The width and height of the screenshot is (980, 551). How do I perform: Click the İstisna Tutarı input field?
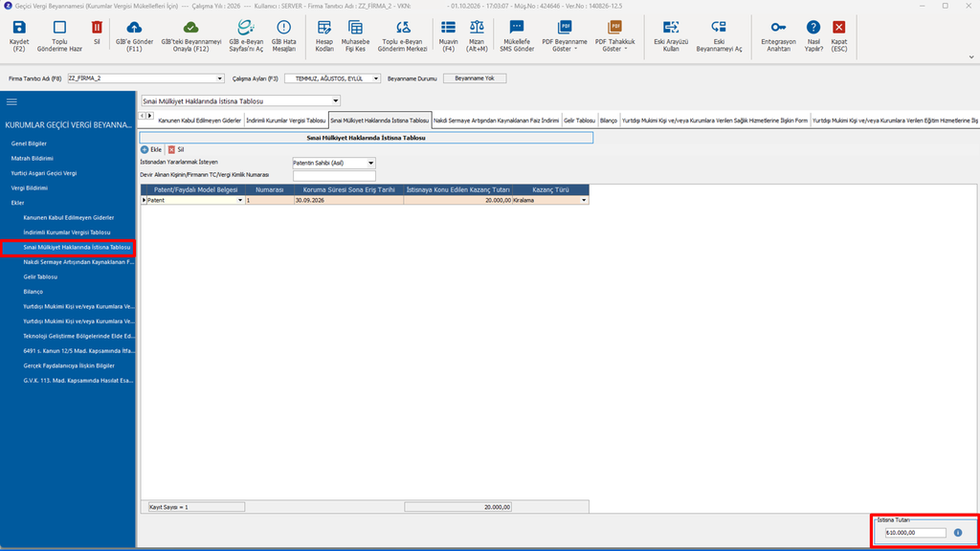[x=916, y=533]
